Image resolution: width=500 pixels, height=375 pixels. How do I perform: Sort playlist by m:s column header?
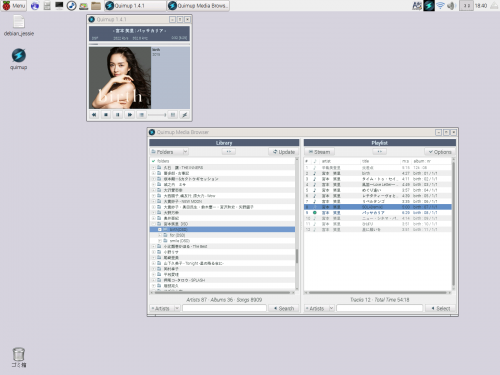point(406,161)
